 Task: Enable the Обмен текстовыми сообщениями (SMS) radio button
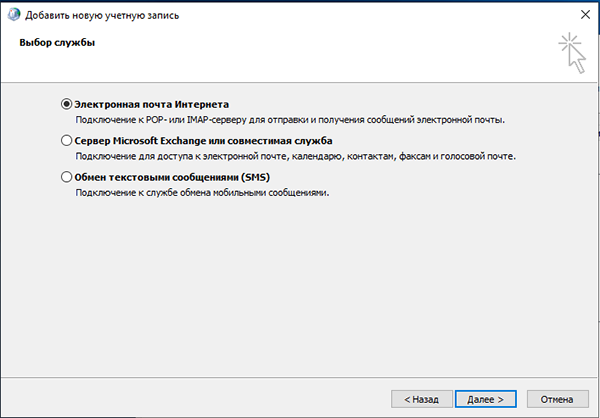(67, 177)
